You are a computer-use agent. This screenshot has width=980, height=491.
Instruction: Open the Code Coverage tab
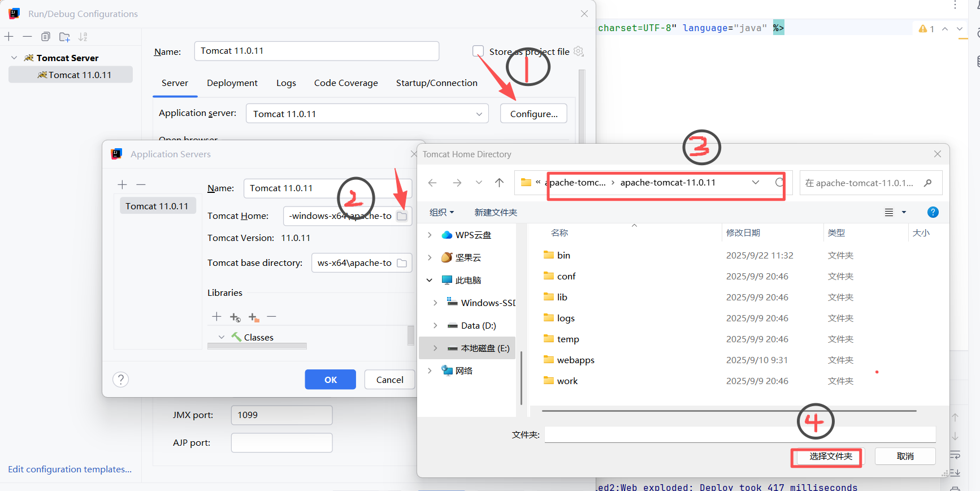pyautogui.click(x=346, y=83)
